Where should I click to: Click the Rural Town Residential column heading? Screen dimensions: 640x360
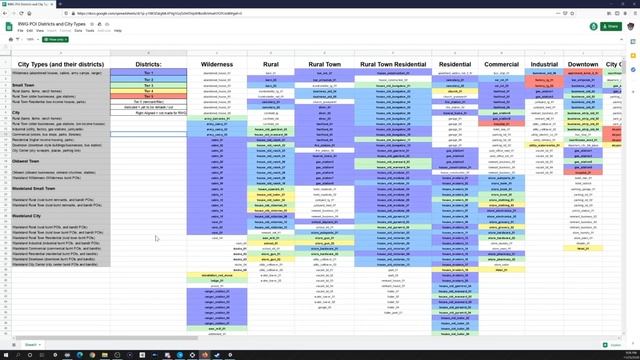(x=393, y=64)
